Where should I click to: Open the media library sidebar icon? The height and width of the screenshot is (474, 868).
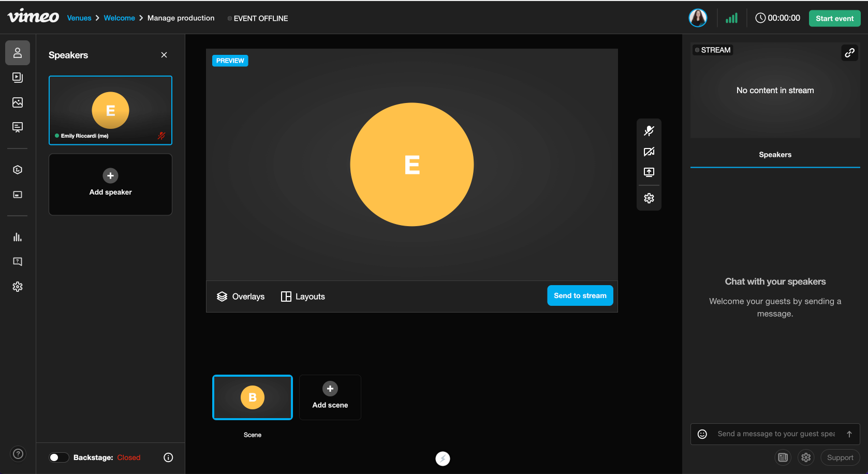click(18, 78)
